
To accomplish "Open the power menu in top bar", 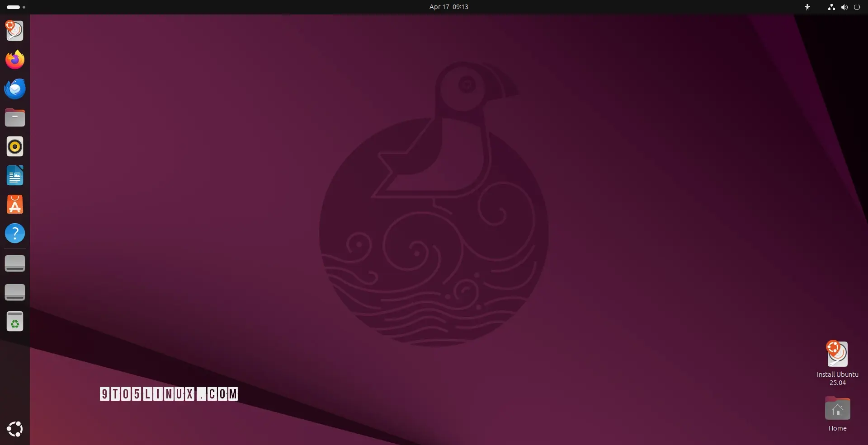I will pyautogui.click(x=857, y=7).
